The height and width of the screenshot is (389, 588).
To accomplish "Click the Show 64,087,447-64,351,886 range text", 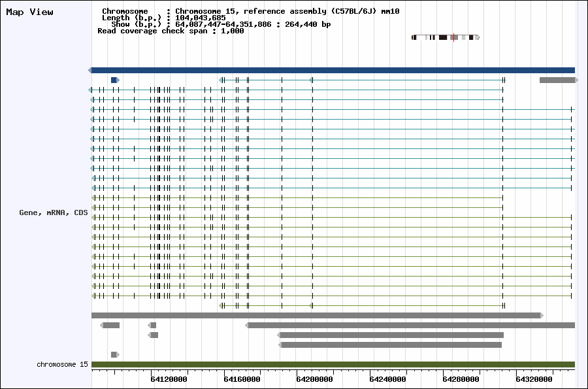I will point(221,24).
